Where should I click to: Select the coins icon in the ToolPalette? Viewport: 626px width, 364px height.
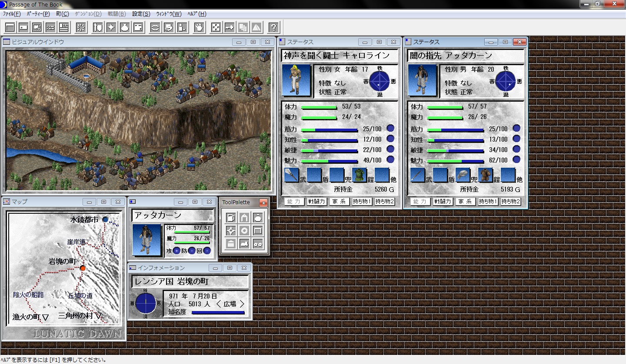pyautogui.click(x=258, y=245)
